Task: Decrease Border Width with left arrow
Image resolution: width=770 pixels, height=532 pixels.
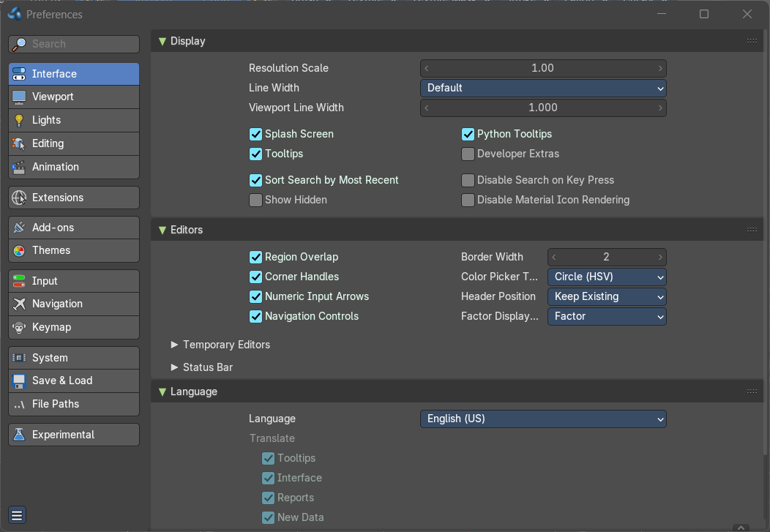Action: (x=554, y=257)
